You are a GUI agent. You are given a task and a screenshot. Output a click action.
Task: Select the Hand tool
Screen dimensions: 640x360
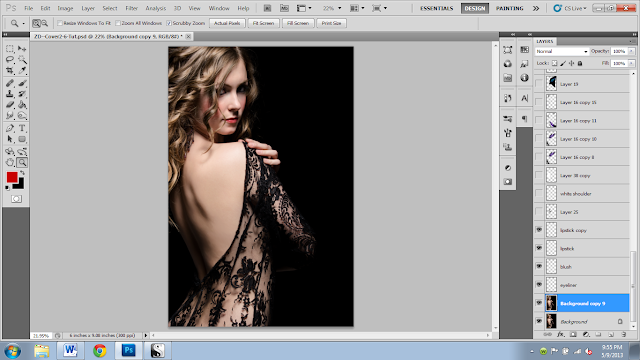pyautogui.click(x=10, y=162)
